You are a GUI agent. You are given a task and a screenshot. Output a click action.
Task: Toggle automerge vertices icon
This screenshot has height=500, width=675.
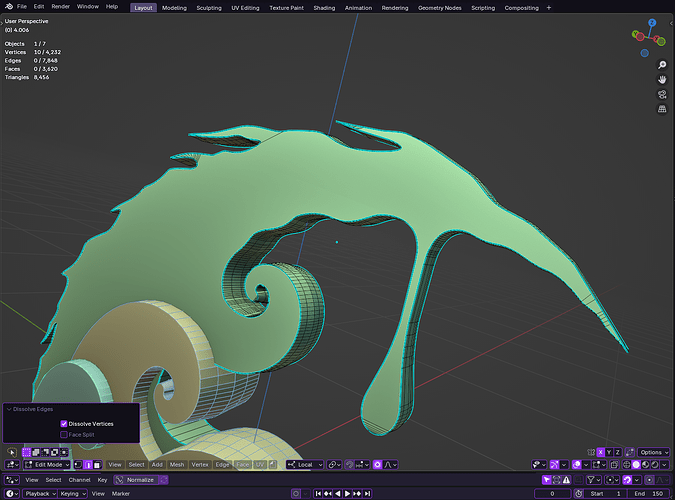point(630,452)
